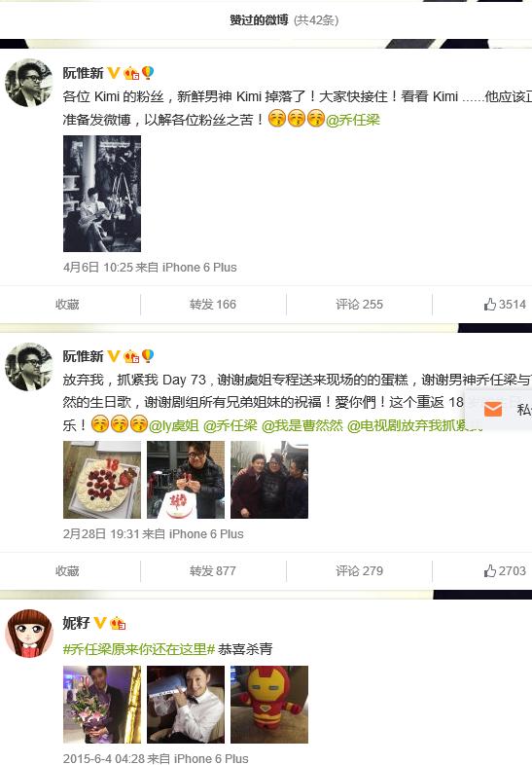The image size is (532, 765).
Task: Repost the post with 转发 877
Action: [x=213, y=570]
